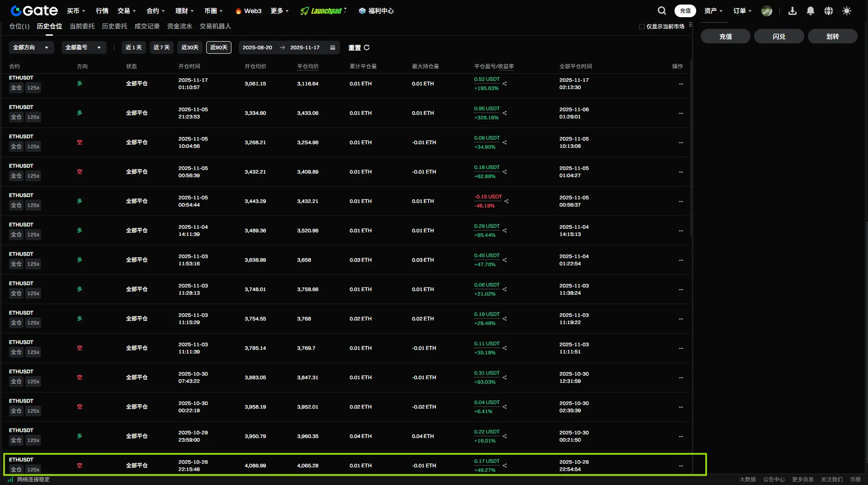Image resolution: width=868 pixels, height=485 pixels.
Task: Share the position opened 2025-11-04 14:11:39
Action: [505, 231]
